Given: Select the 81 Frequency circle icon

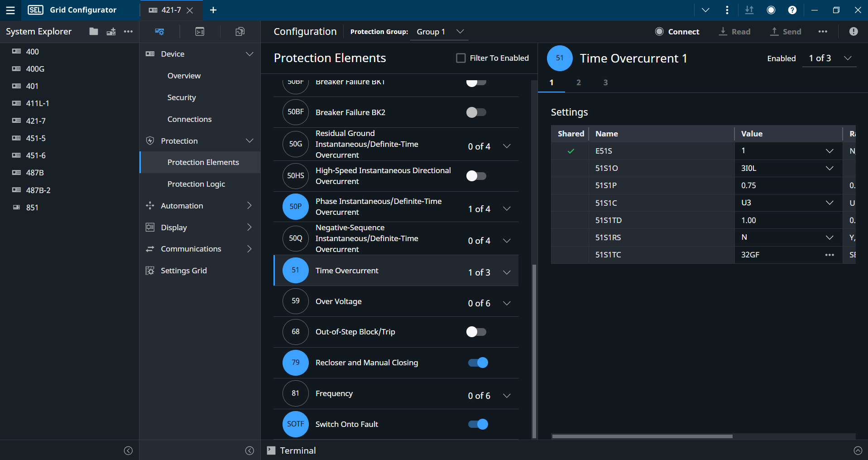Looking at the screenshot, I should (296, 393).
